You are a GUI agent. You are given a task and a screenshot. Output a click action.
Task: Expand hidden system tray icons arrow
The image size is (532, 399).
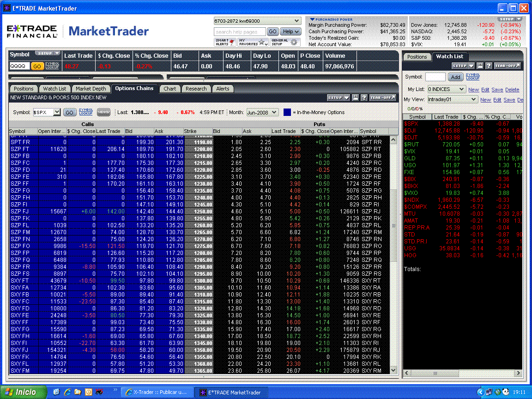coord(480,392)
